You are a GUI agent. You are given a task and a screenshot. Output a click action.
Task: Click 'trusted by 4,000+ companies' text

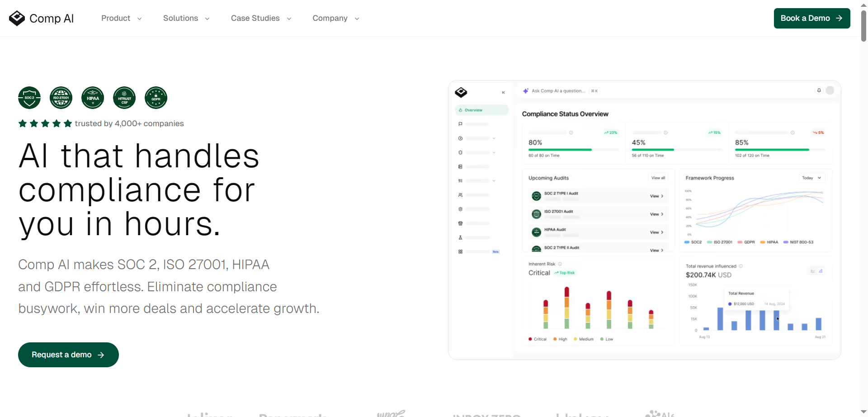point(129,123)
